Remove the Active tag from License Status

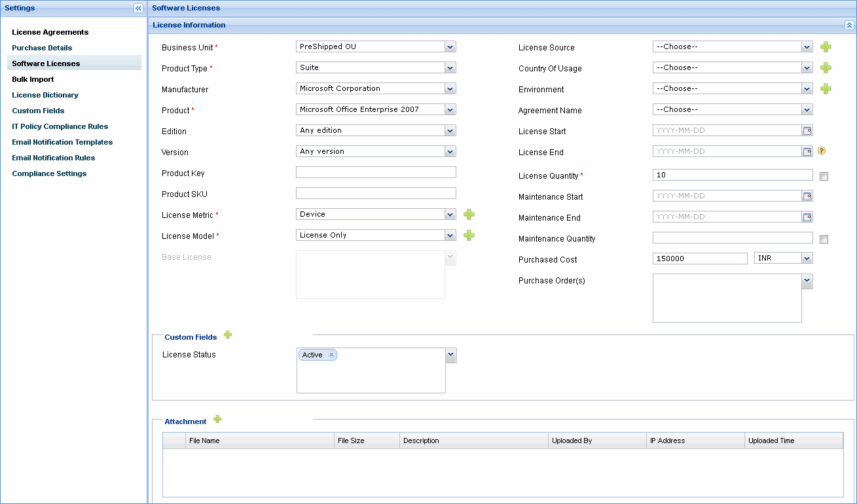331,355
